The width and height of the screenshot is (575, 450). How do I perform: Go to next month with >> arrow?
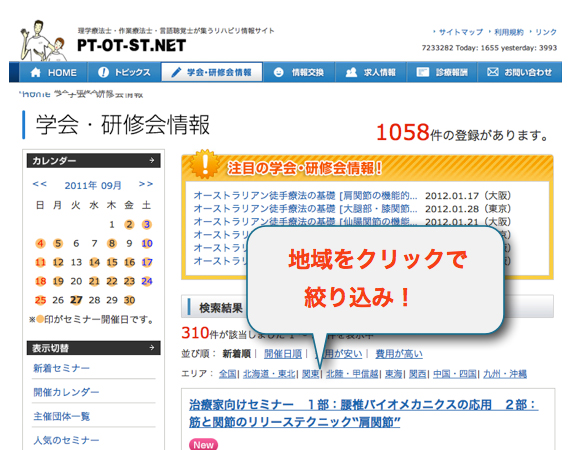146,184
